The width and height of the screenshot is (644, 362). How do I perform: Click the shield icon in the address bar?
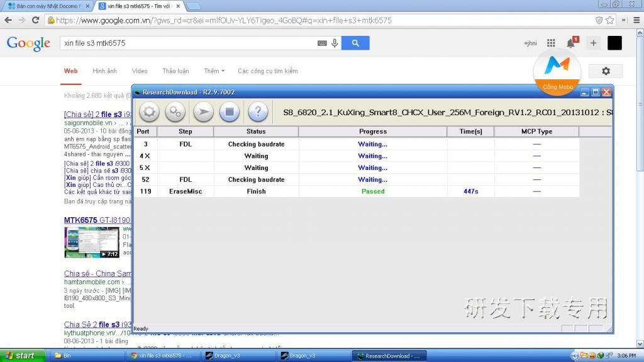599,20
